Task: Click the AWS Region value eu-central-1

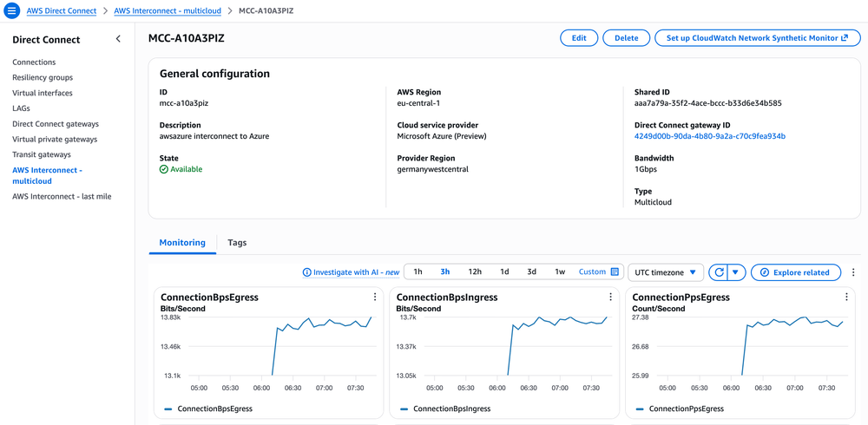Action: click(418, 103)
